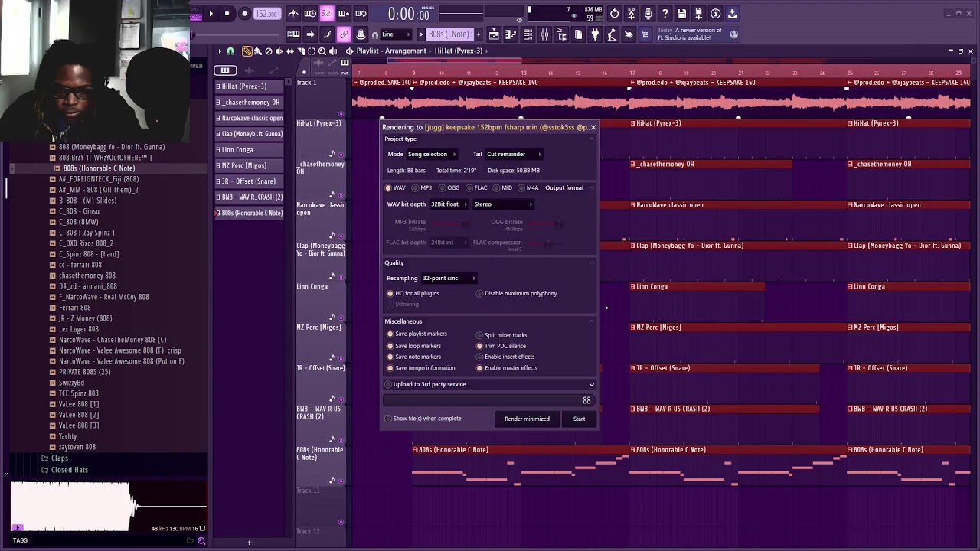Screen dimensions: 980x551
Task: Enable the wait-for-input recording icon
Action: pos(310,14)
